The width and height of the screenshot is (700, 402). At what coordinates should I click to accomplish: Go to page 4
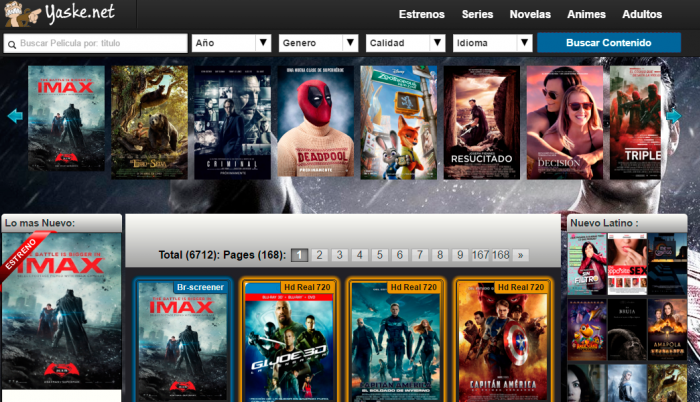[360, 255]
